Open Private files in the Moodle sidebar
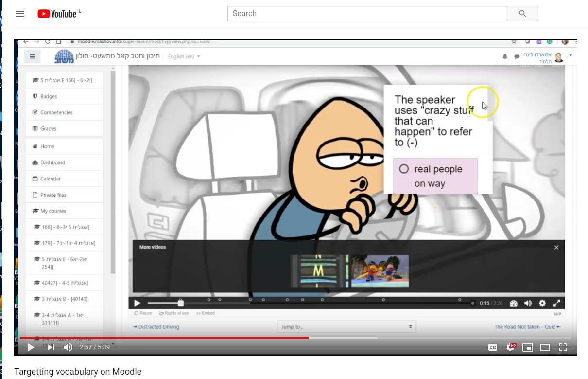Viewport: 588px width, 379px height. pyautogui.click(x=64, y=195)
